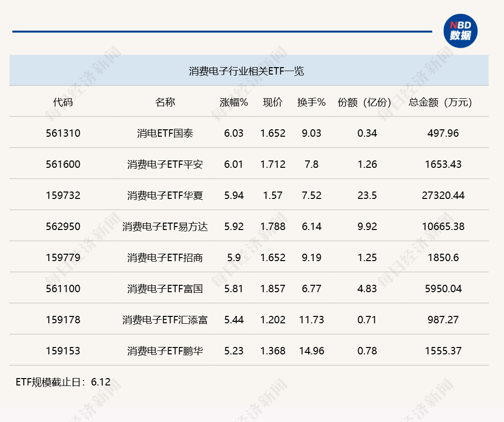This screenshot has height=422, width=504.
Task: Click the name 消费电子ETF富国
Action: click(x=165, y=289)
